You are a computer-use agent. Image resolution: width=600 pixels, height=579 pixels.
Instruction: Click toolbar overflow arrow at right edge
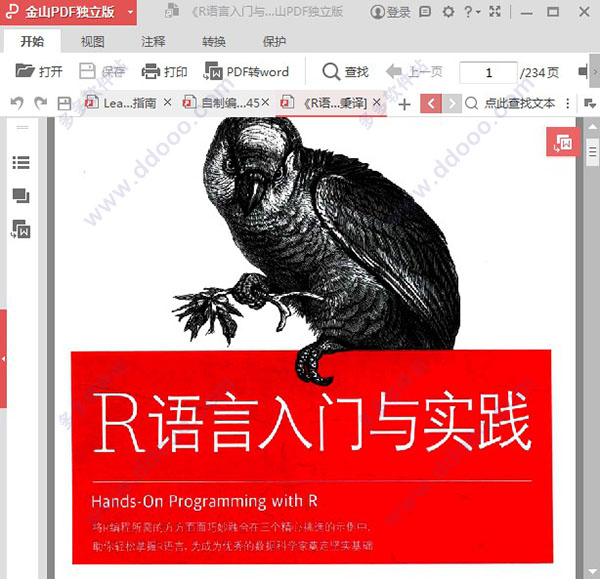point(595,71)
